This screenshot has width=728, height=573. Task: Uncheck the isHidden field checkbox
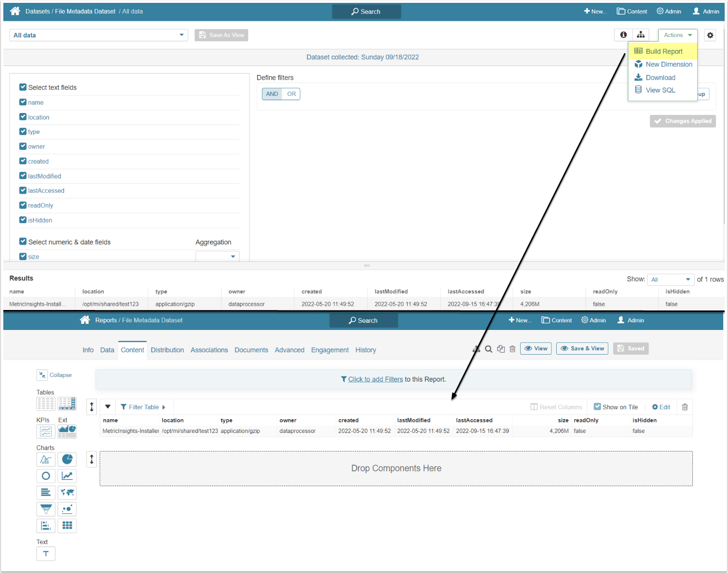pyautogui.click(x=23, y=220)
